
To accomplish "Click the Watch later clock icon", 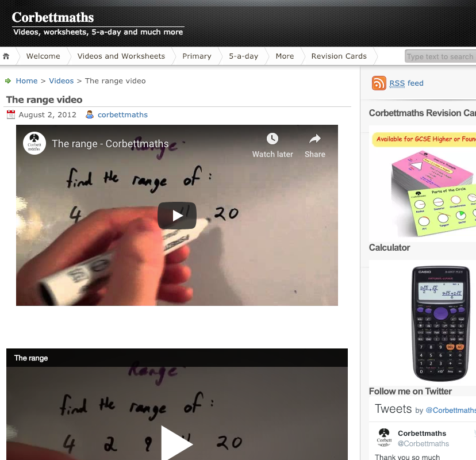I will click(272, 139).
